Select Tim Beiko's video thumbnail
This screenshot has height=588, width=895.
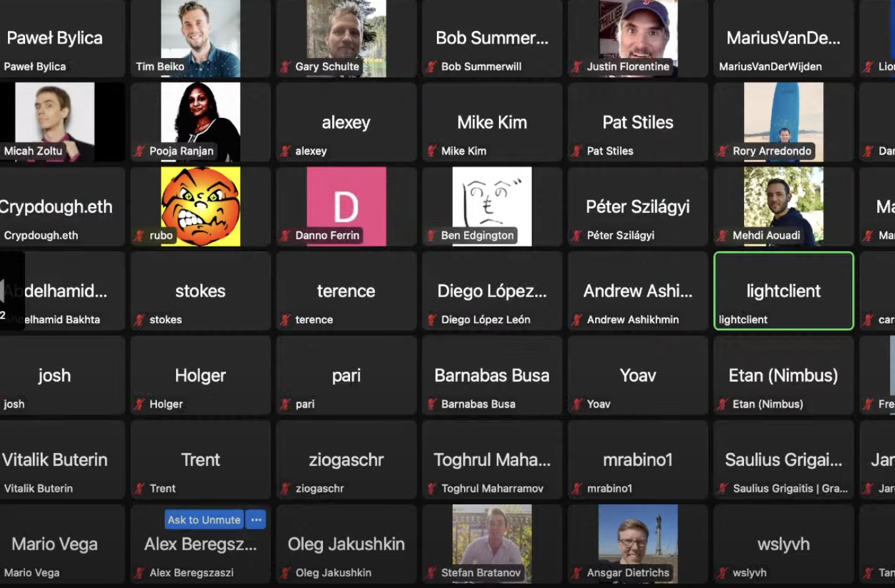click(200, 38)
